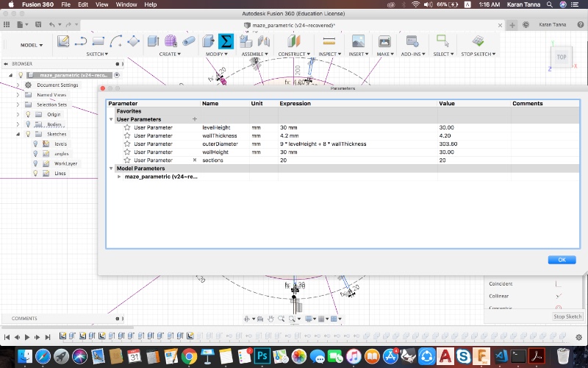Image resolution: width=588 pixels, height=368 pixels.
Task: Click the Insert image icon
Action: (x=358, y=41)
